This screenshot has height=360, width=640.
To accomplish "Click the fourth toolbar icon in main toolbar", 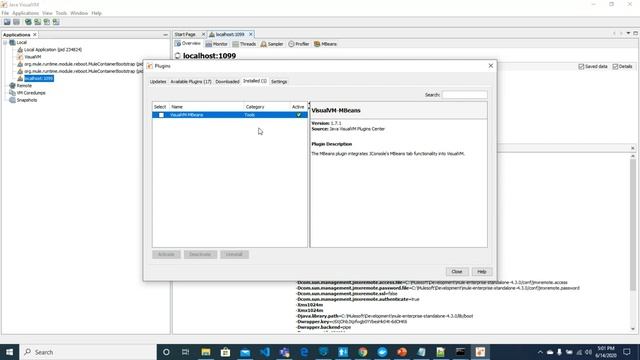I will tap(38, 22).
